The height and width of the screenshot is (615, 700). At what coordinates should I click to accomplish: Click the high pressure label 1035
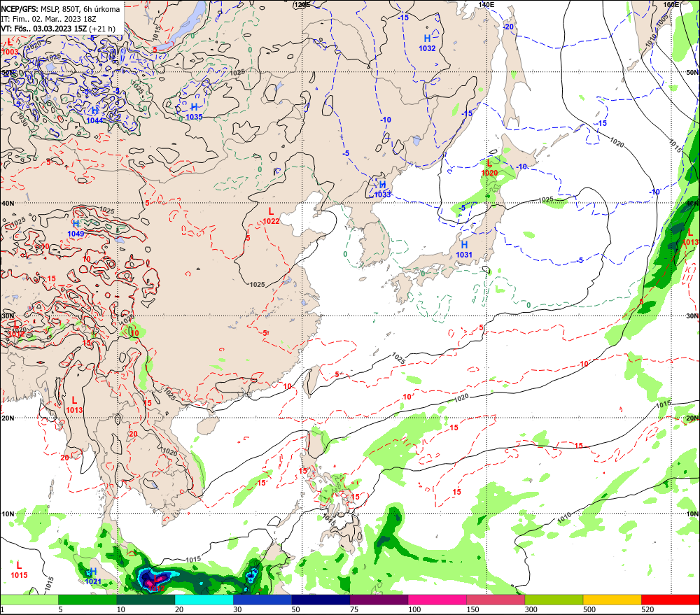click(194, 117)
